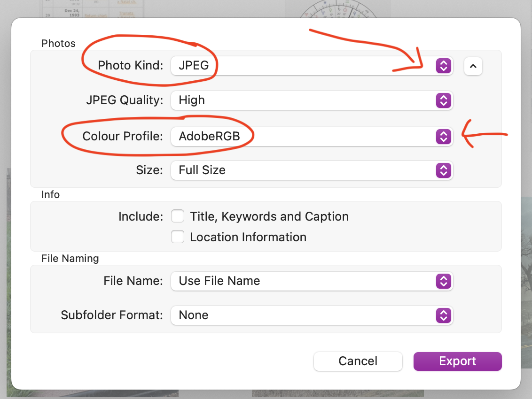The width and height of the screenshot is (532, 399).
Task: Open the Colour Profile dropdown showing AdobeRGB
Action: pos(310,136)
